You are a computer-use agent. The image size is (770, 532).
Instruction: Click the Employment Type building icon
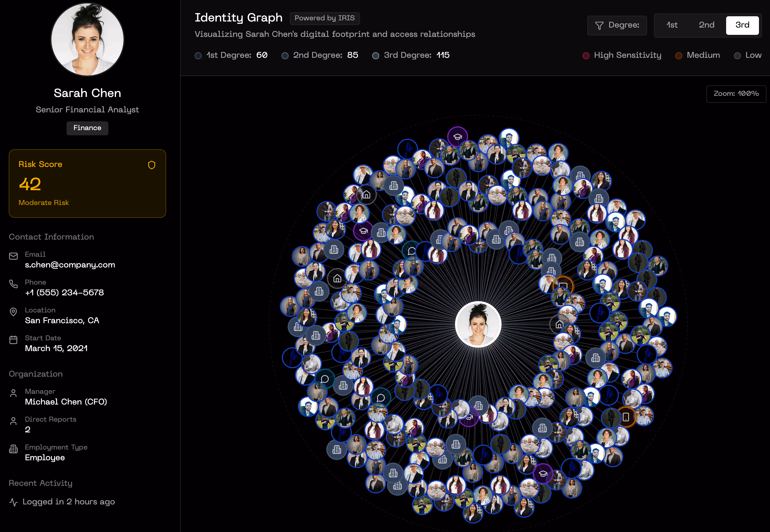13,449
